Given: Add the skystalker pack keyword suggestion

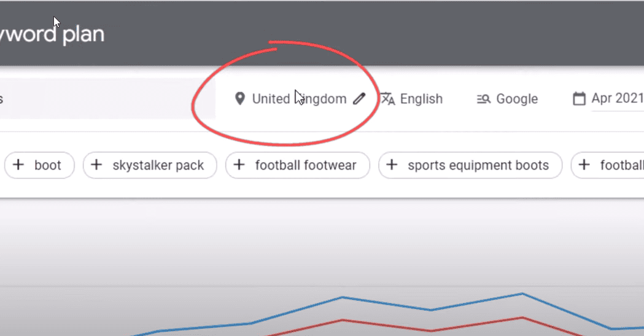Looking at the screenshot, I should (x=150, y=165).
